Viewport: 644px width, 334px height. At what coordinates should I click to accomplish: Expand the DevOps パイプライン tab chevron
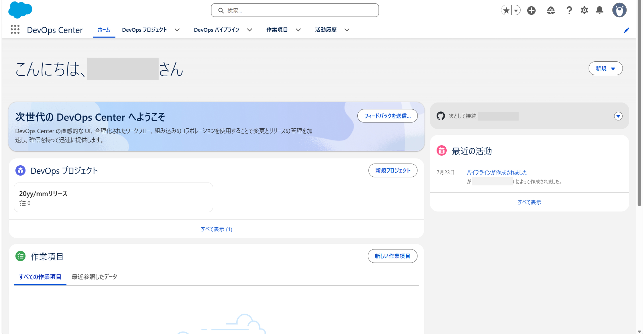tap(249, 30)
